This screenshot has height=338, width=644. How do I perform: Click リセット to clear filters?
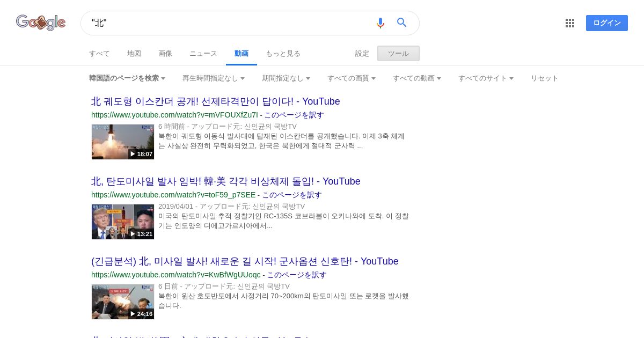pyautogui.click(x=545, y=78)
